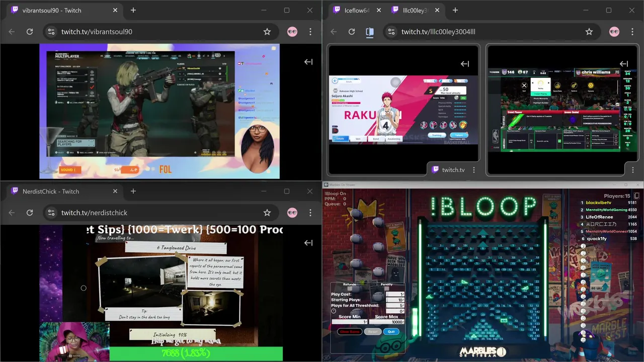
Task: Go back in the NerdistChick window
Action: [12, 213]
